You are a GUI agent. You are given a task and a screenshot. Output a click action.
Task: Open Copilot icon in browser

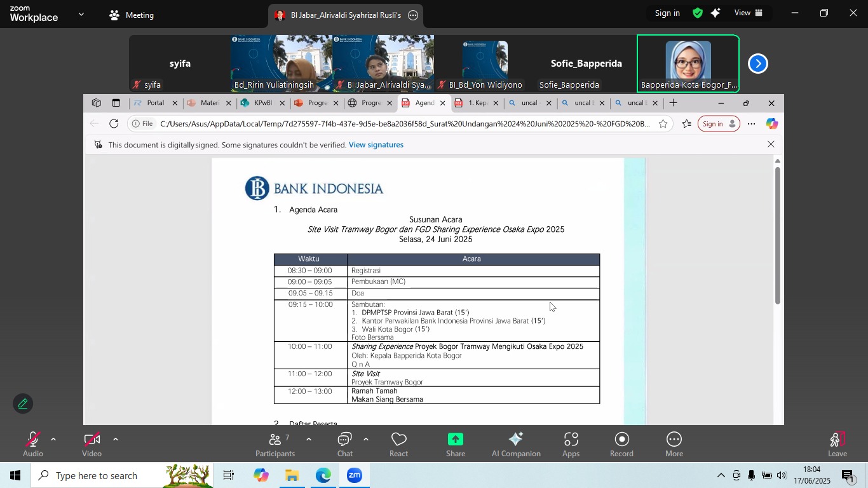pos(771,124)
